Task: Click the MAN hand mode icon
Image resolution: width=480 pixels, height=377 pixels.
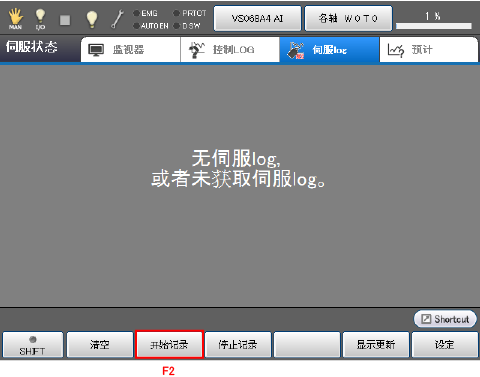Action: [x=15, y=18]
